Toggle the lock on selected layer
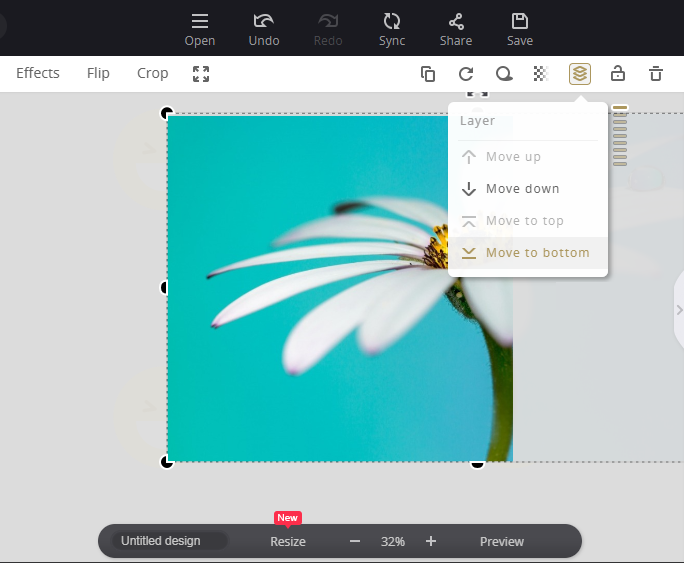Screen dimensions: 684x563 [618, 73]
